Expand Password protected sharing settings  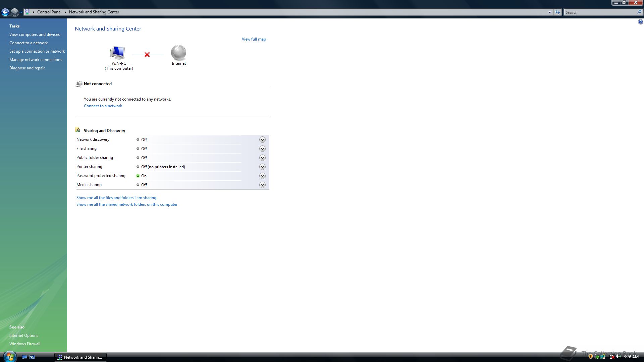[x=262, y=176]
